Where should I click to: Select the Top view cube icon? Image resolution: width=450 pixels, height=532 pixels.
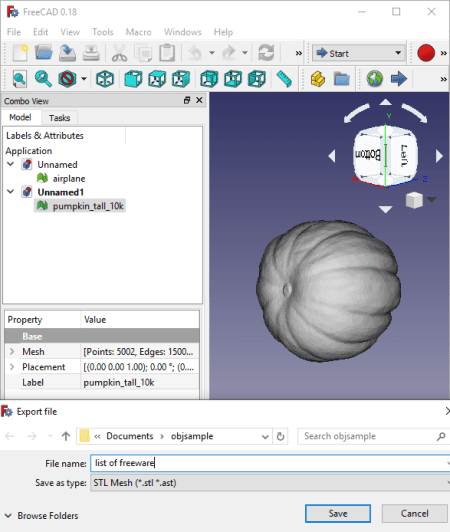(157, 79)
